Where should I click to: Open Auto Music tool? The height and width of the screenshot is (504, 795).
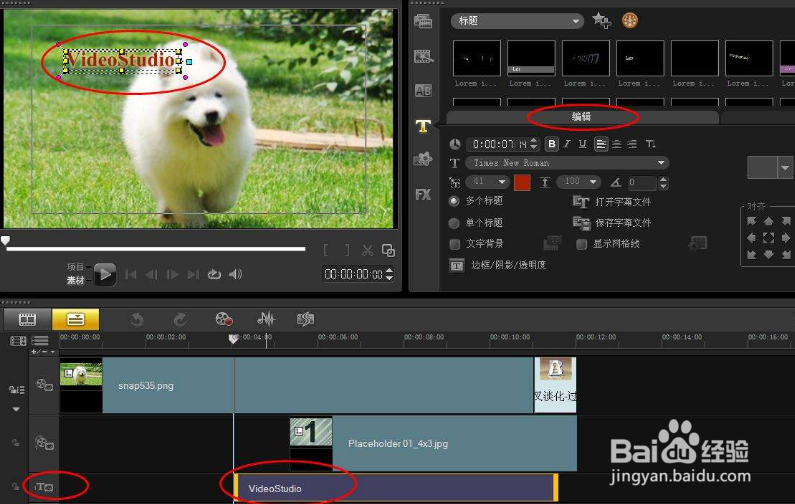pos(305,319)
